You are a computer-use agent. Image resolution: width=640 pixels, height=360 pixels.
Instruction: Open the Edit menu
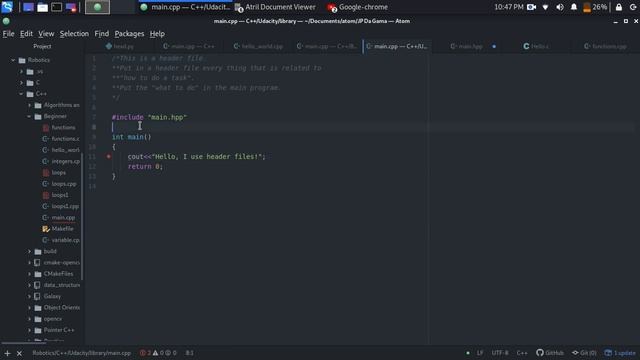[x=26, y=34]
